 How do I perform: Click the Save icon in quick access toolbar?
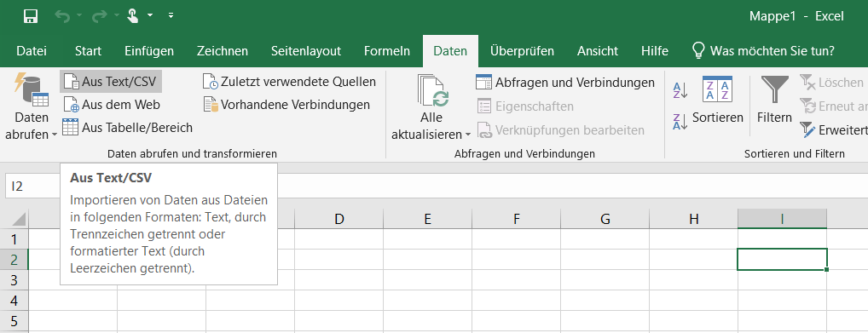point(31,16)
